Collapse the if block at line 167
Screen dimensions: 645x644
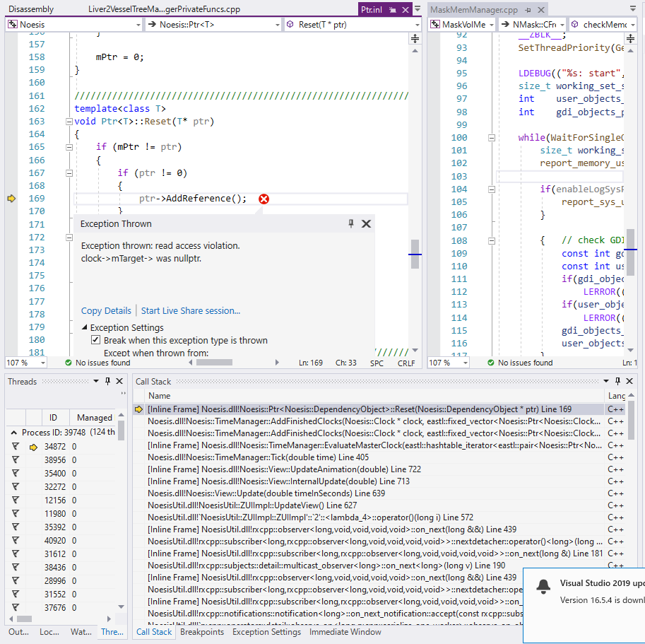pyautogui.click(x=69, y=172)
